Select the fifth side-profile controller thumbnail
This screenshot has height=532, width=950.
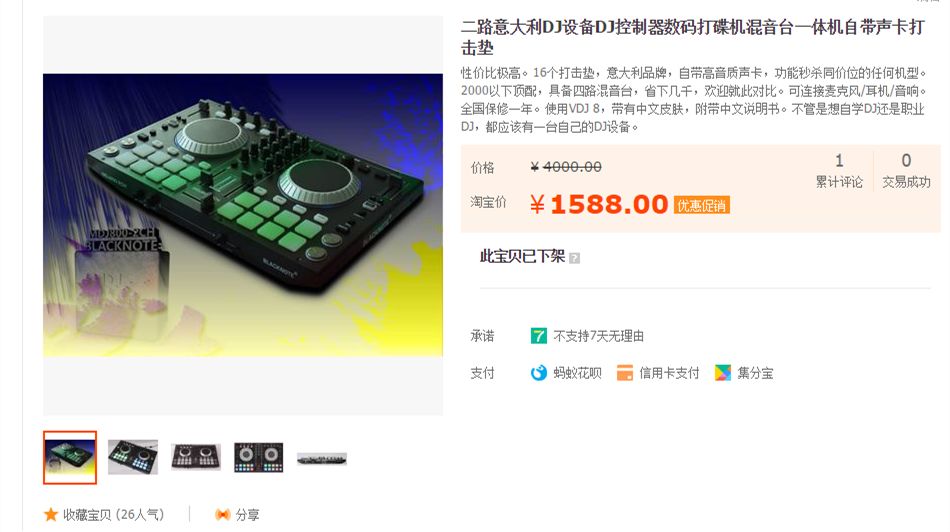(x=322, y=459)
